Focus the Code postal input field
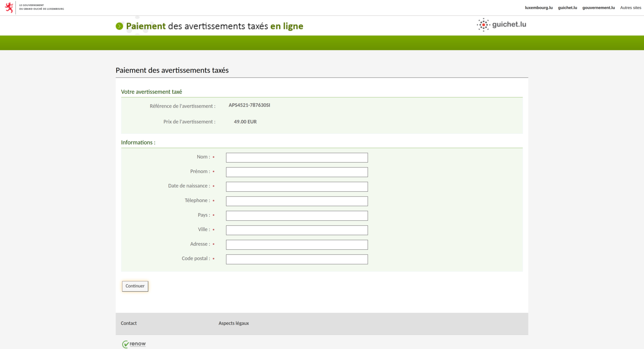 coord(297,259)
